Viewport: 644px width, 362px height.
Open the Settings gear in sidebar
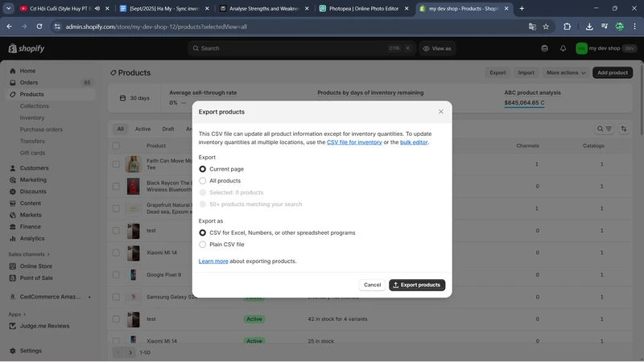[13, 351]
